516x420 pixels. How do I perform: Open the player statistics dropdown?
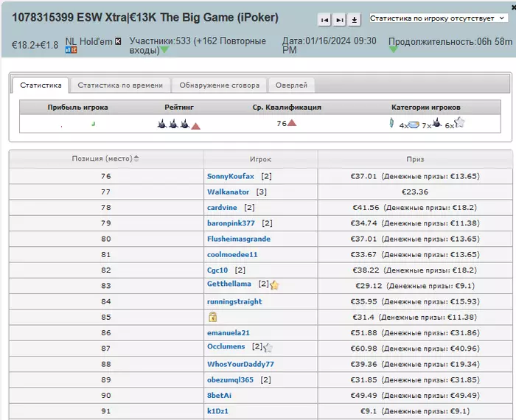point(438,18)
